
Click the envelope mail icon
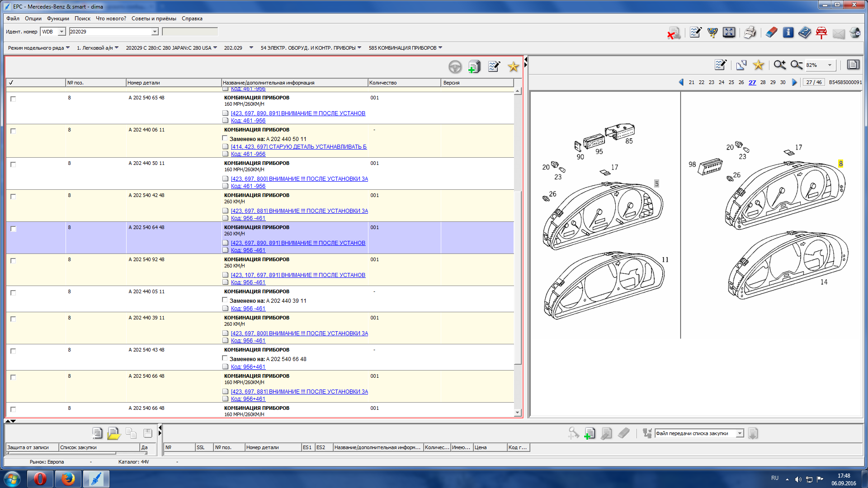click(x=839, y=33)
